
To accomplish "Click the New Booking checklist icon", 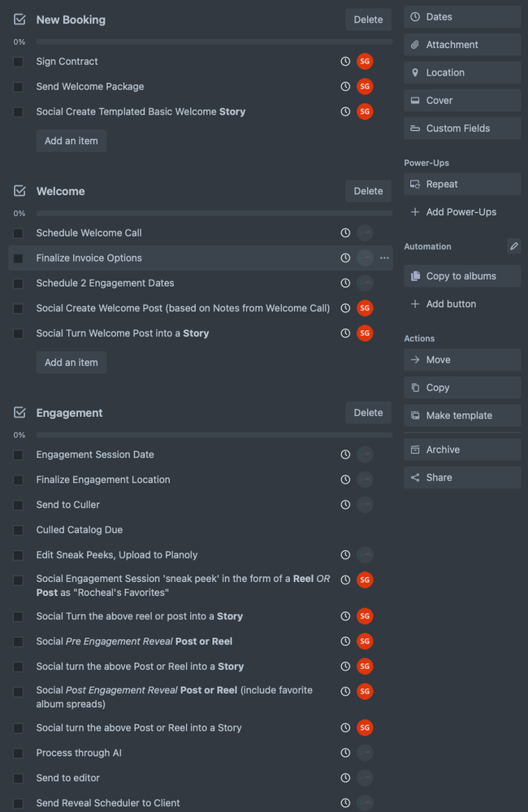I will pos(19,20).
